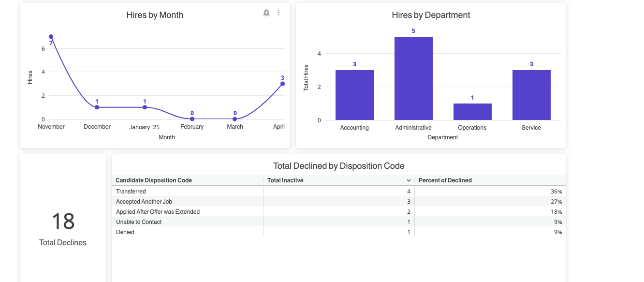Click the 9% value in the Denied row
Viewport: 644px width, 282px height.
click(558, 232)
